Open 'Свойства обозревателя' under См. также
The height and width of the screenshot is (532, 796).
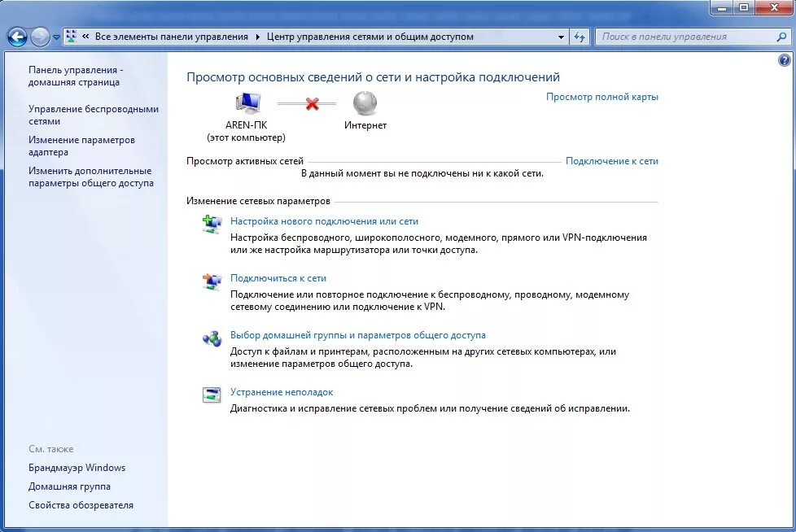point(81,505)
